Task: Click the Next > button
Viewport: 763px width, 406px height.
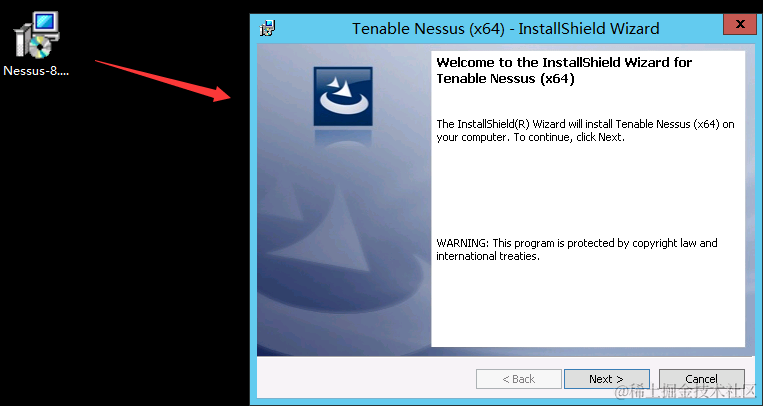Action: [606, 379]
